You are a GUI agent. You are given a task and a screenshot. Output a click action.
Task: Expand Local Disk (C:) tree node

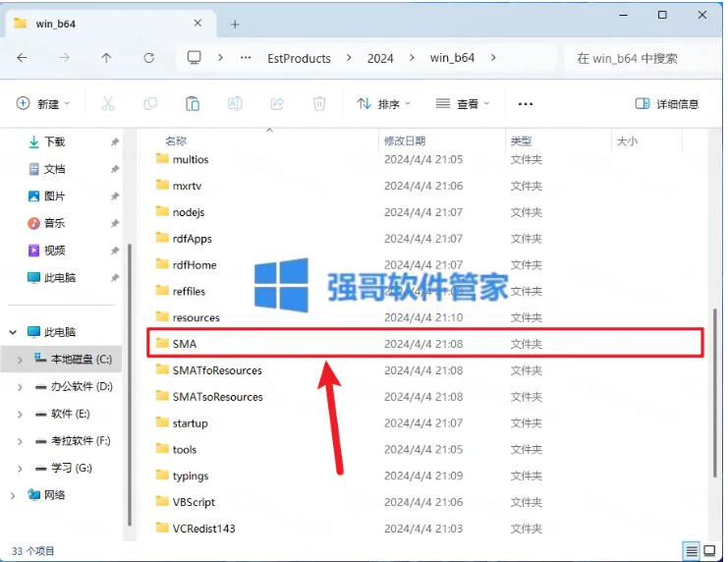click(x=20, y=360)
